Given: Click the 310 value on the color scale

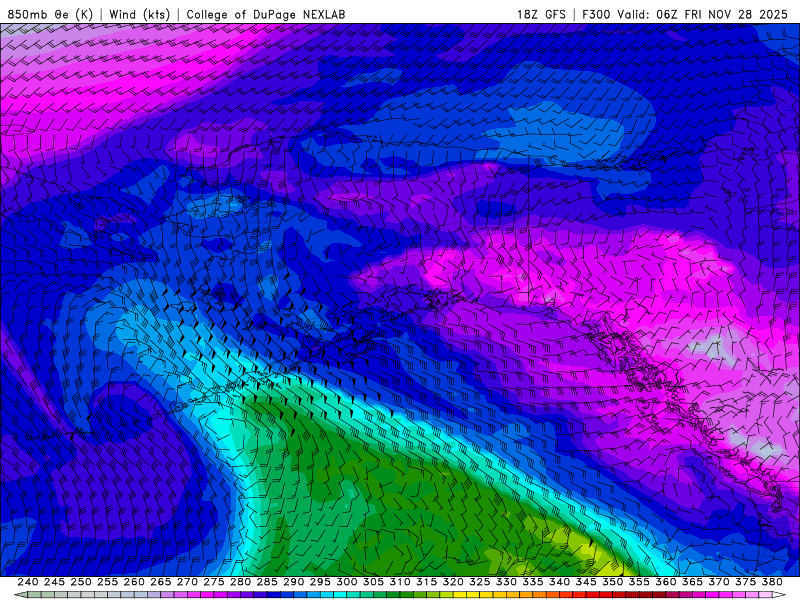Looking at the screenshot, I should tap(399, 582).
